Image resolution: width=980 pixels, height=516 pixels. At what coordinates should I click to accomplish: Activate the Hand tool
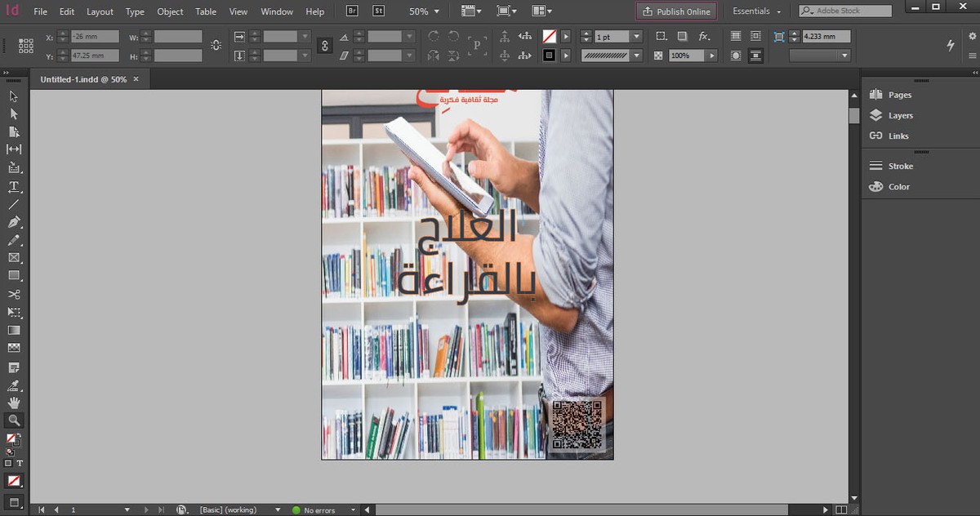14,403
